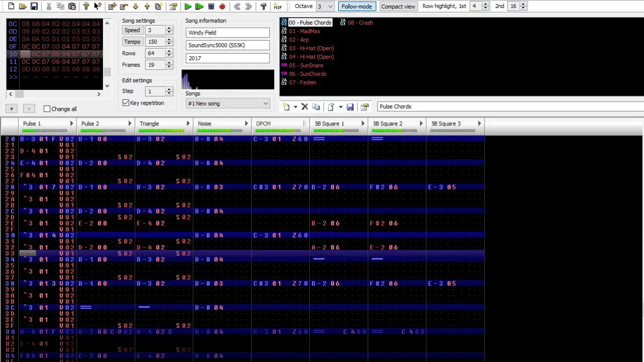Export the module as an NSF file

click(x=278, y=7)
